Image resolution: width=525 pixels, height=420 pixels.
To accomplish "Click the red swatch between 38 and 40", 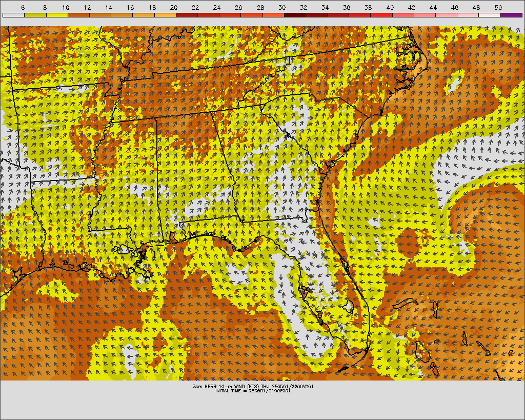I will pos(381,15).
